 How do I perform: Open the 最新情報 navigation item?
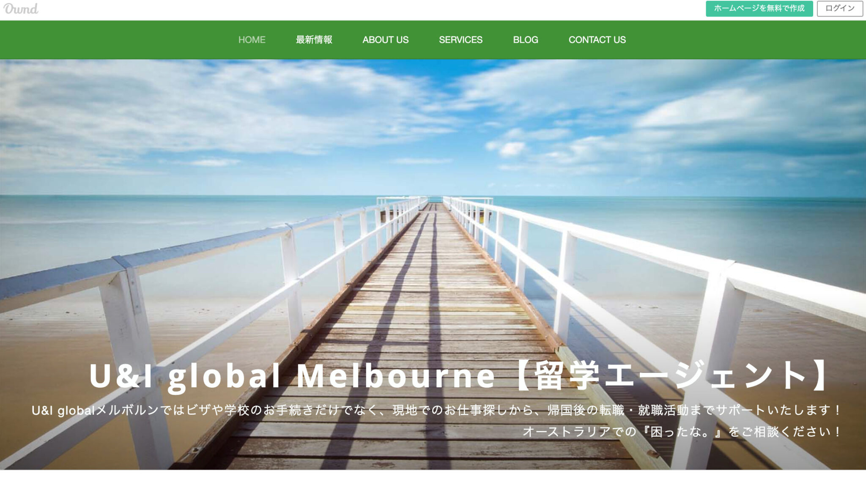pos(314,40)
